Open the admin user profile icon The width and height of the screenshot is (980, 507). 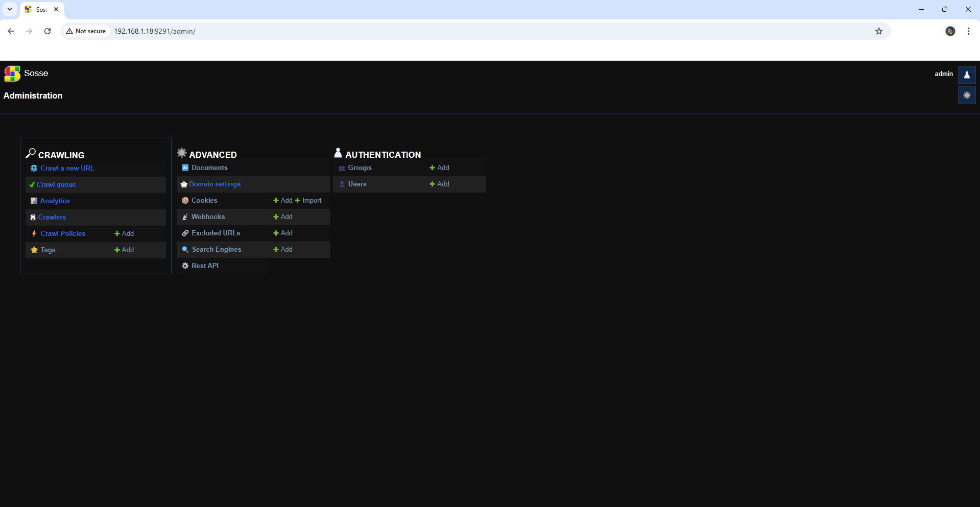(966, 75)
